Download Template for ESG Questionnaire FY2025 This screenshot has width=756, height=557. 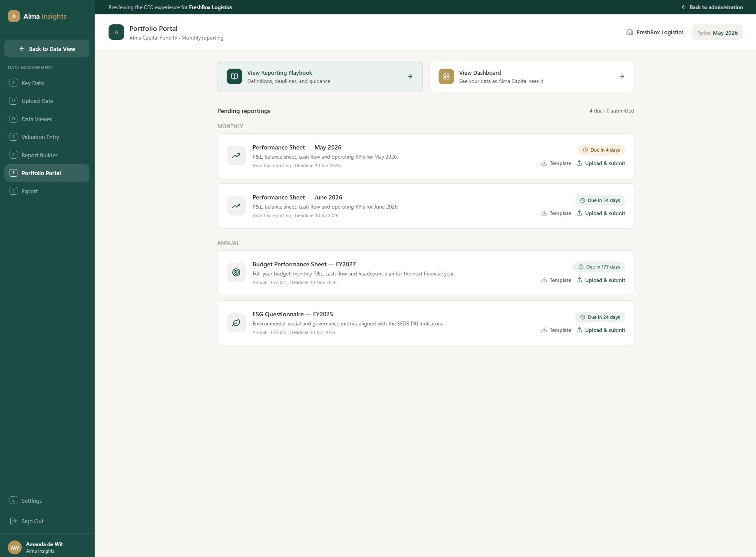556,330
